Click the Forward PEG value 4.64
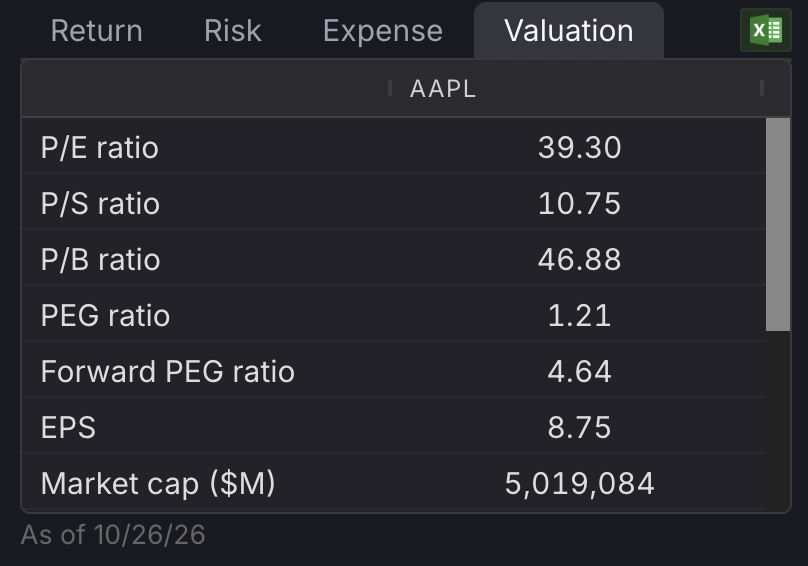808x566 pixels. [580, 371]
